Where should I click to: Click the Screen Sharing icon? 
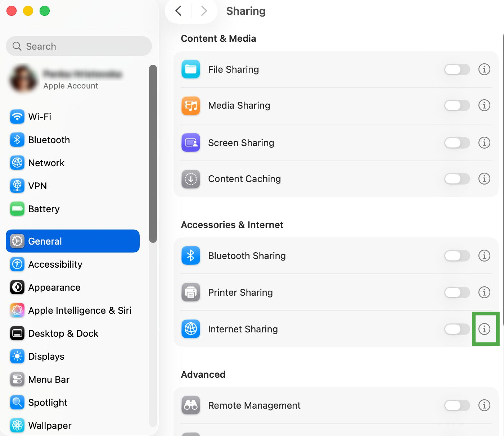191,143
